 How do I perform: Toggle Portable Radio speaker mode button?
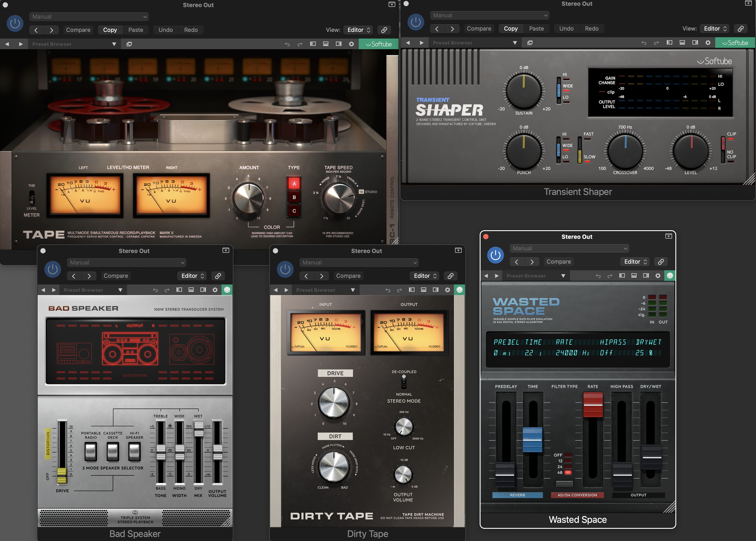point(91,452)
